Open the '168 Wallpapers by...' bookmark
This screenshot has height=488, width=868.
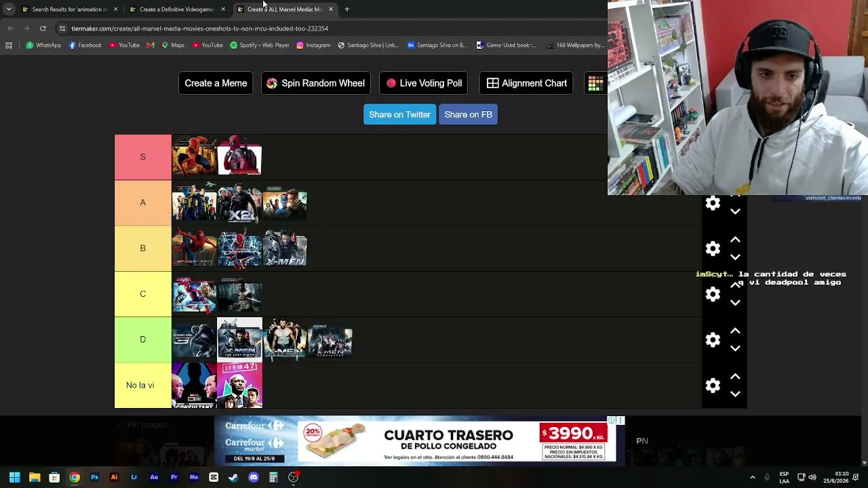[x=575, y=45]
